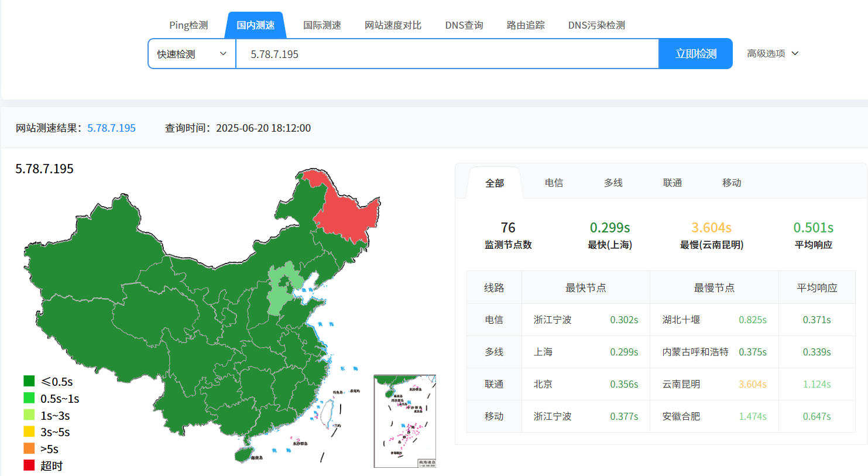The height and width of the screenshot is (476, 868).
Task: Expand the 快速检测 dropdown
Action: 192,54
